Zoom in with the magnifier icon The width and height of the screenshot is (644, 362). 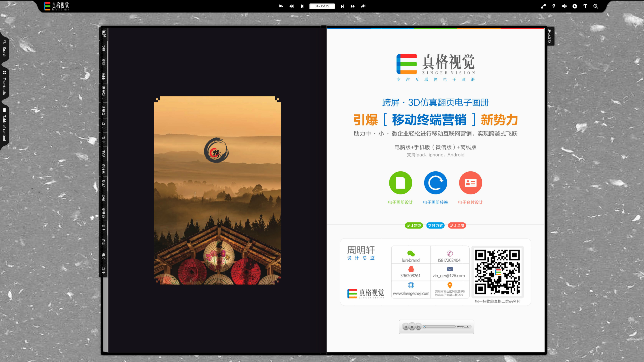(x=596, y=6)
